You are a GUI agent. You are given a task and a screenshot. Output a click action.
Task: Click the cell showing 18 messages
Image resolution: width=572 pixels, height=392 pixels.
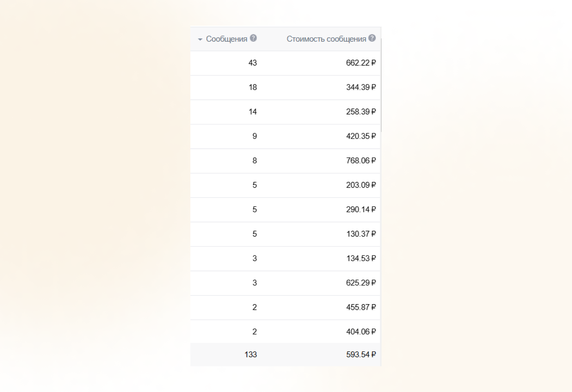pos(252,87)
